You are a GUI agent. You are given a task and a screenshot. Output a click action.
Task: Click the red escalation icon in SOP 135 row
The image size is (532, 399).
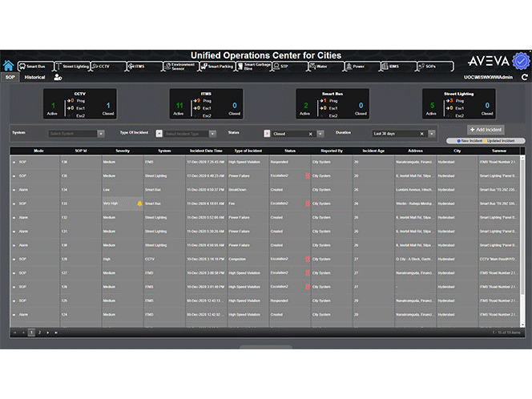pyautogui.click(x=307, y=175)
